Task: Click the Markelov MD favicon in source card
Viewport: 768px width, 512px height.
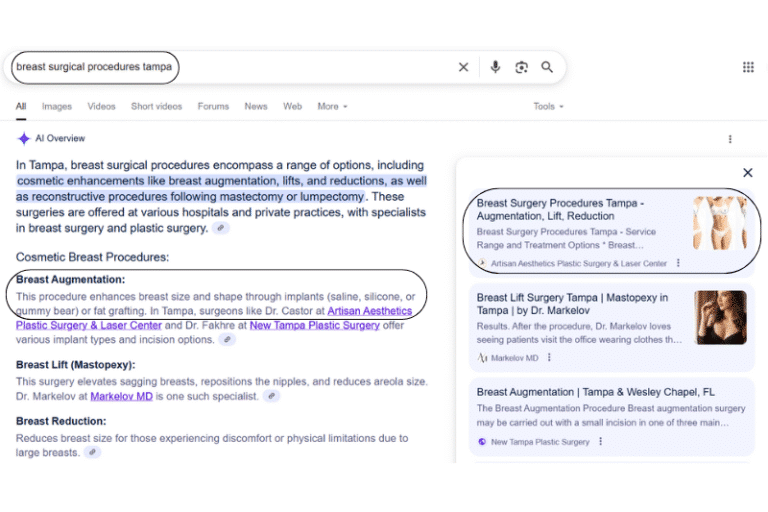Action: coord(482,358)
